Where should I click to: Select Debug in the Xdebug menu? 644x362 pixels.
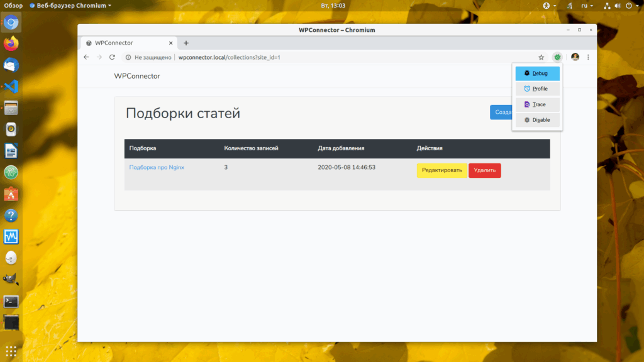tap(537, 74)
